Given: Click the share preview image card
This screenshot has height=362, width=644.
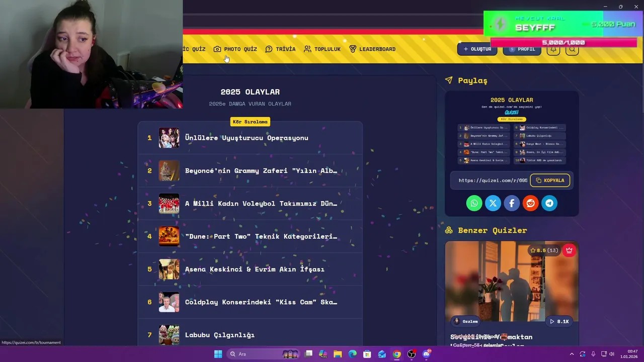Looking at the screenshot, I should click(512, 130).
